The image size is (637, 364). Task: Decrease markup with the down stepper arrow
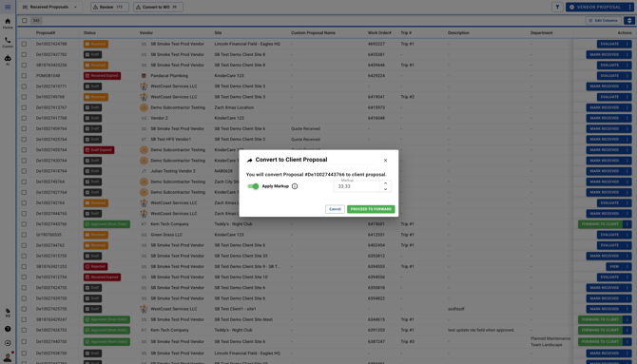[386, 189]
